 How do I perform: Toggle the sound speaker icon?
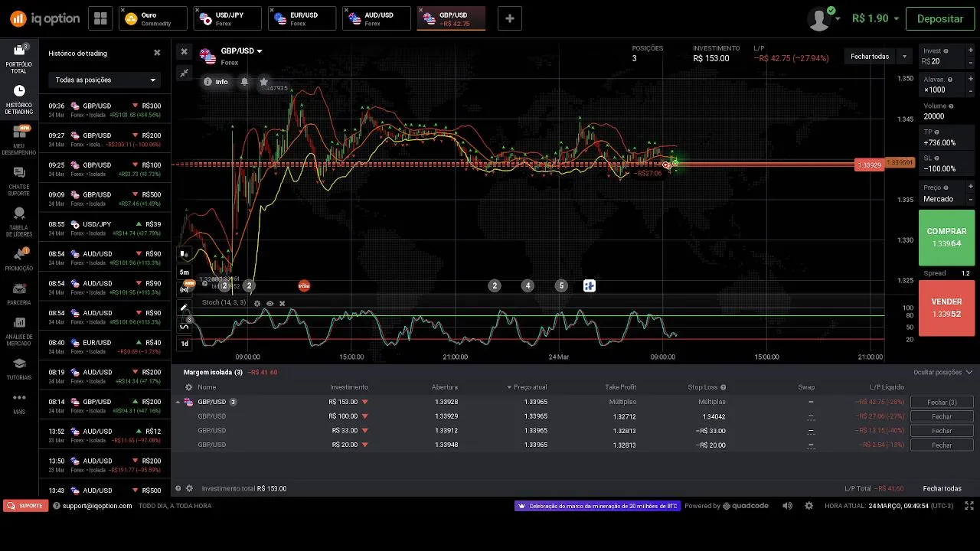tap(787, 506)
